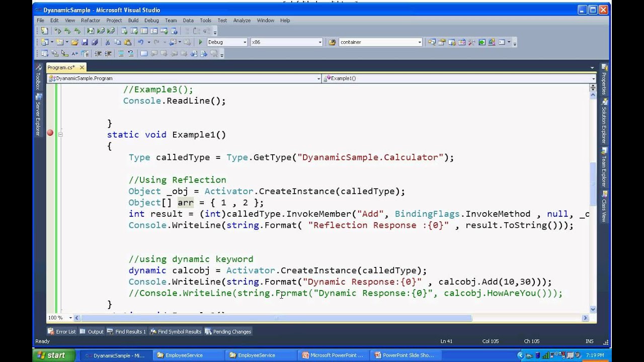Click the Extension Manager toolbar icon
The height and width of the screenshot is (362, 644).
pyautogui.click(x=492, y=42)
